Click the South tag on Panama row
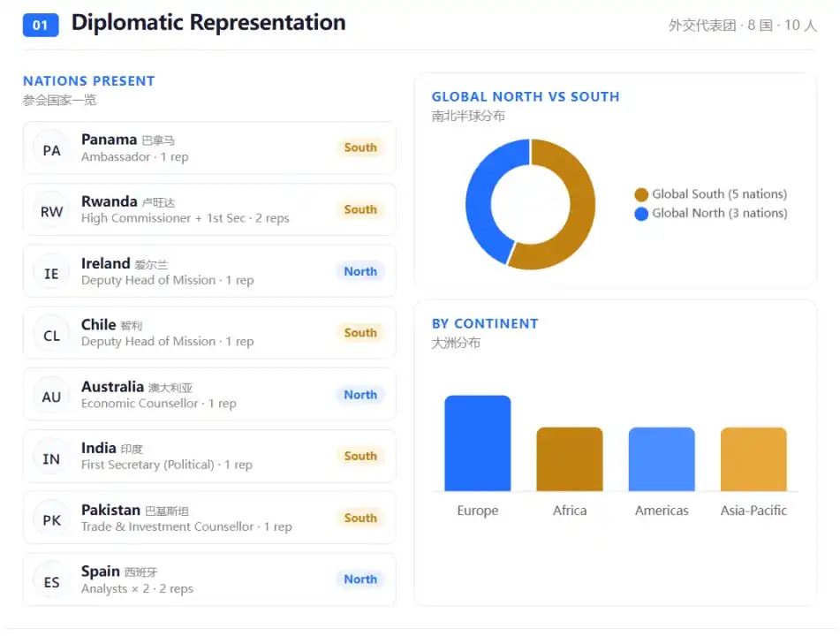Screen dimensions: 840x636 (360, 148)
